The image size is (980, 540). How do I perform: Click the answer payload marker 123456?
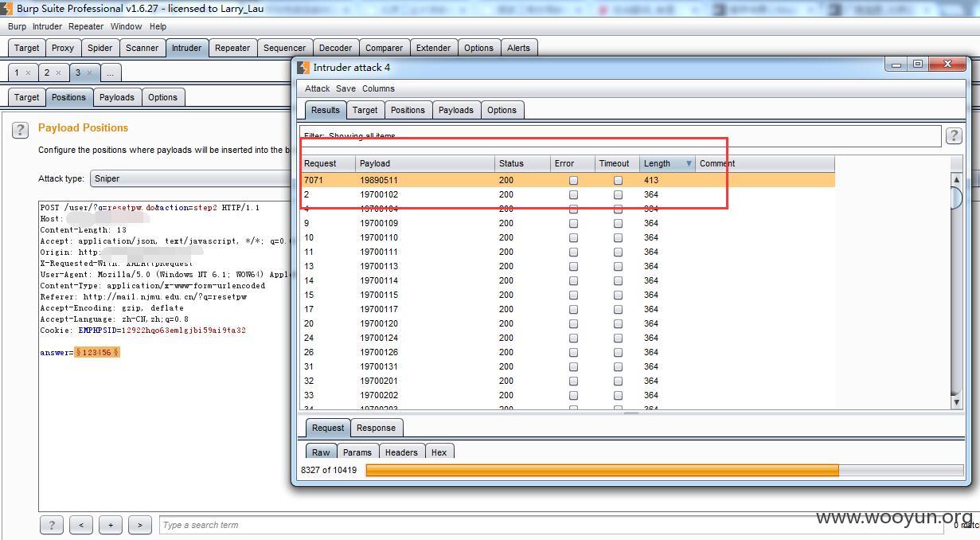tap(97, 352)
